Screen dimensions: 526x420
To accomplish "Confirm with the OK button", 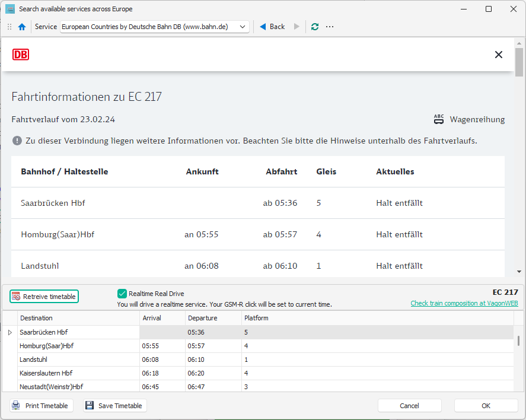I will tap(486, 406).
